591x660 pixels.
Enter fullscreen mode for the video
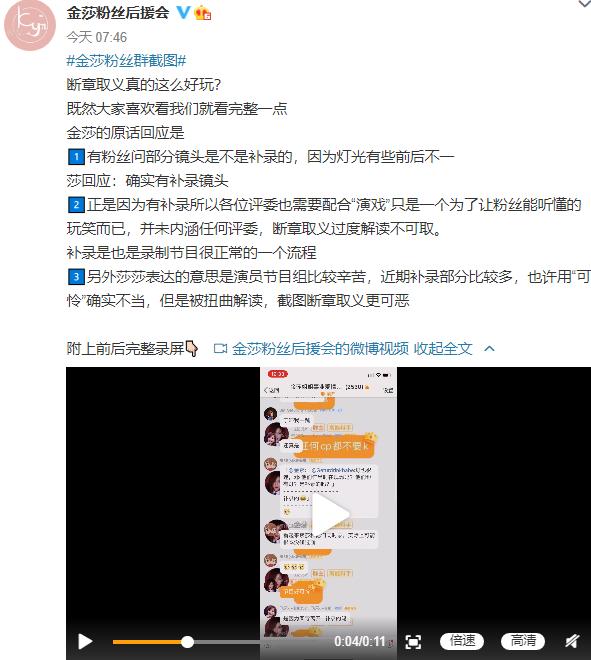[413, 641]
